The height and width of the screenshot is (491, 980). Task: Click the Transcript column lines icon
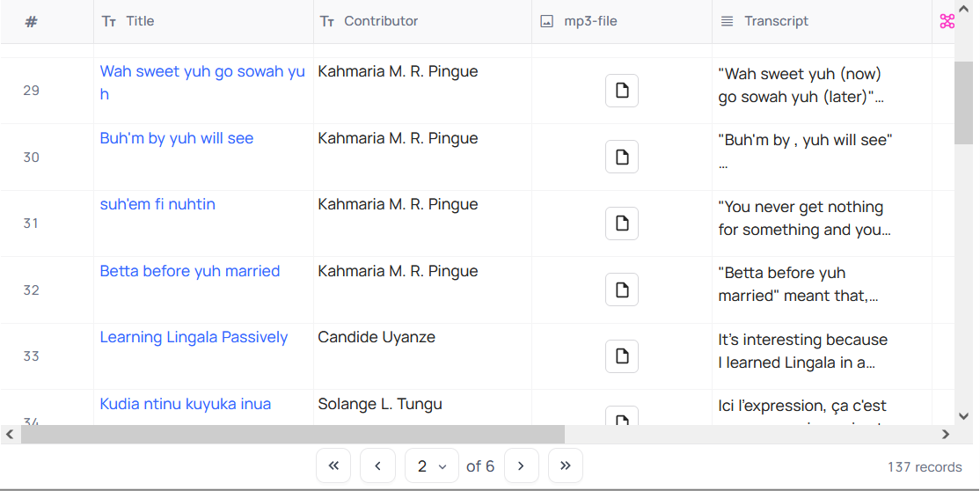pyautogui.click(x=727, y=21)
